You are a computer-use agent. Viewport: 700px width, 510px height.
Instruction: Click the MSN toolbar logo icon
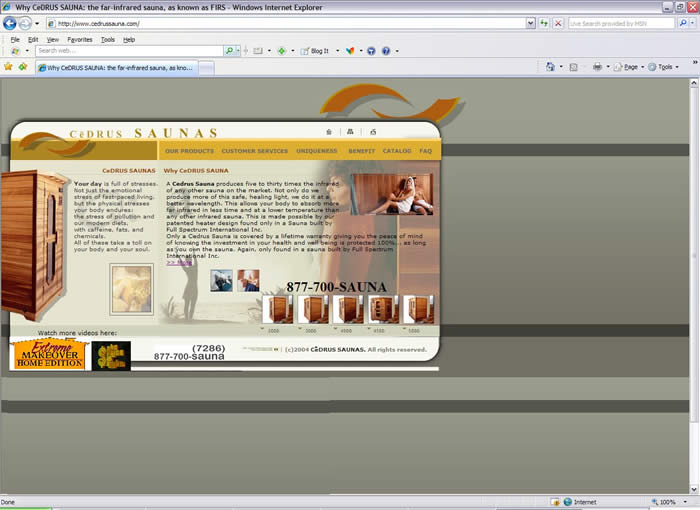pos(16,51)
